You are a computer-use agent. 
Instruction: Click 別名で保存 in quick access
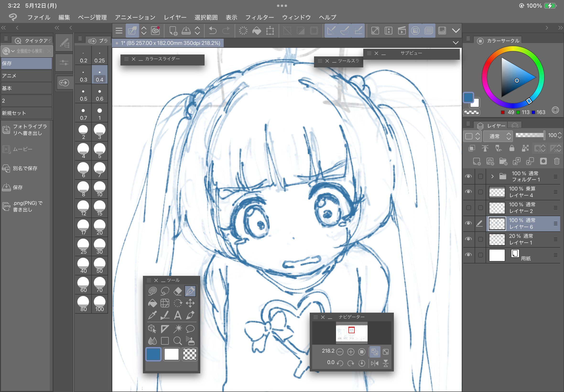25,169
